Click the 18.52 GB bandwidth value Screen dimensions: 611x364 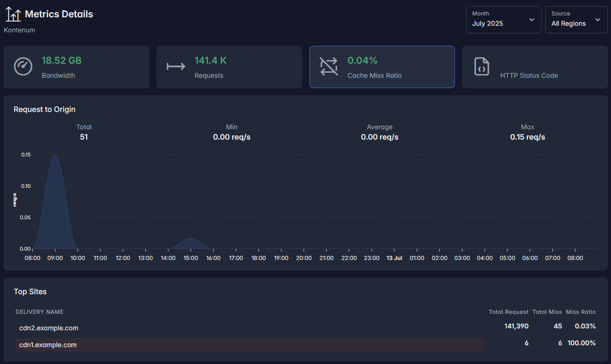click(x=61, y=60)
